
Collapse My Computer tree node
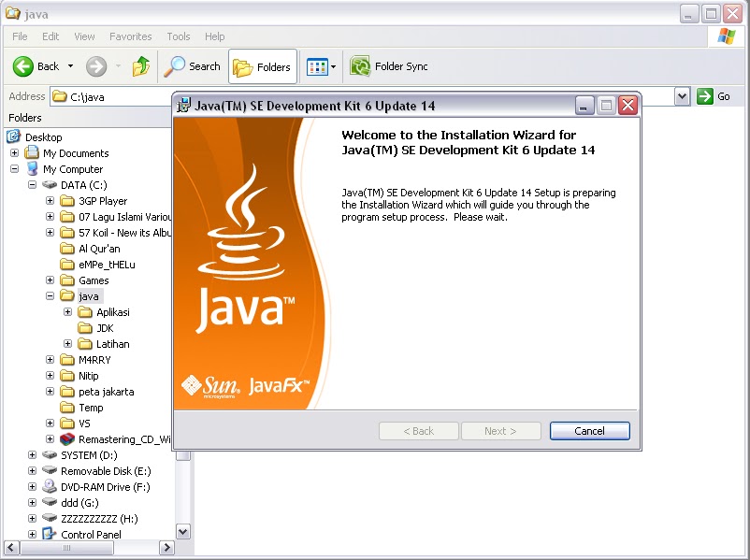[x=14, y=169]
